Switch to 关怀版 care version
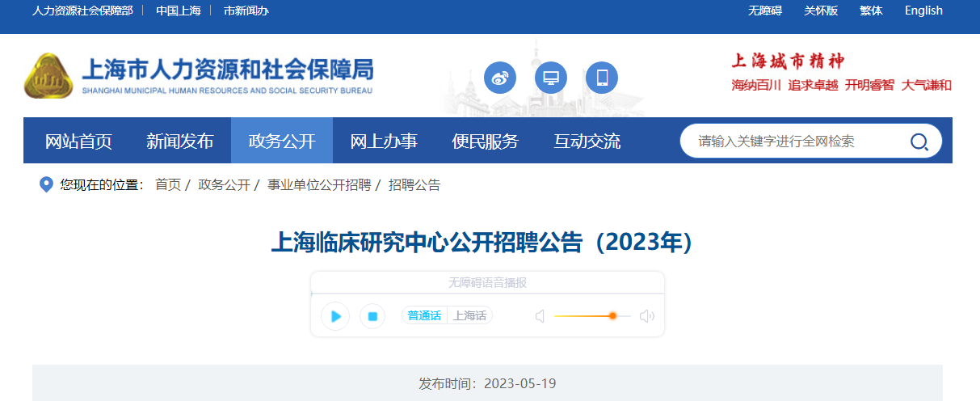The width and height of the screenshot is (980, 410). point(821,11)
